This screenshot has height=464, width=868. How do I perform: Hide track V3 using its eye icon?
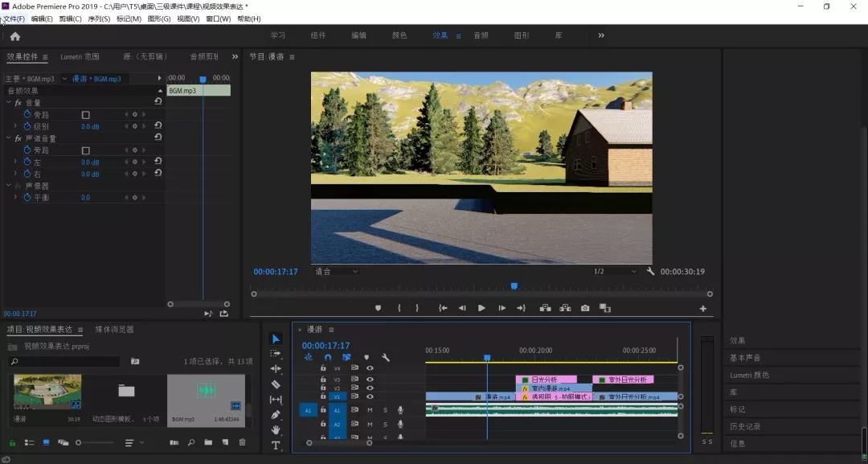click(x=370, y=380)
